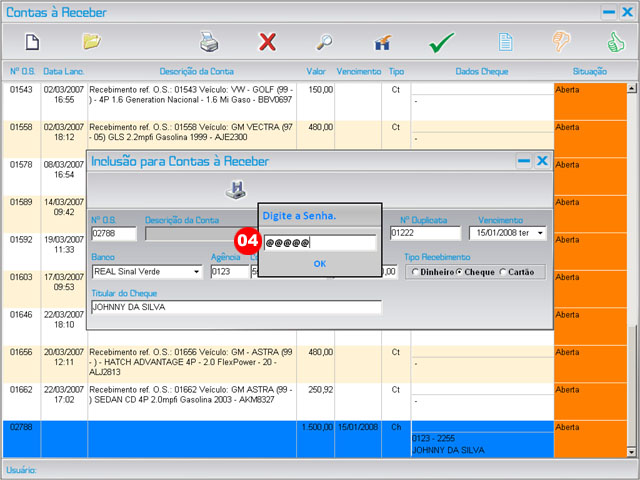Click the magnifying glass search icon
Viewport: 640px width, 480px height.
[x=325, y=42]
